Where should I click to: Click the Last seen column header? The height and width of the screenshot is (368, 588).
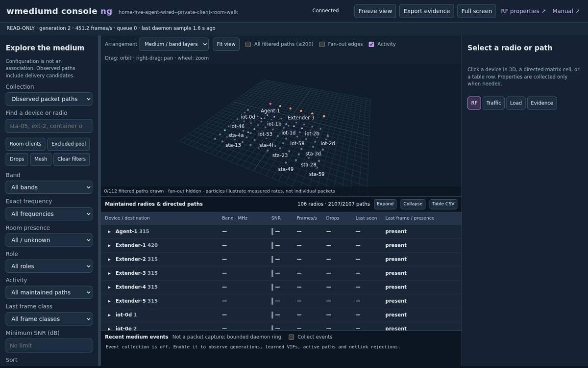coord(366,218)
